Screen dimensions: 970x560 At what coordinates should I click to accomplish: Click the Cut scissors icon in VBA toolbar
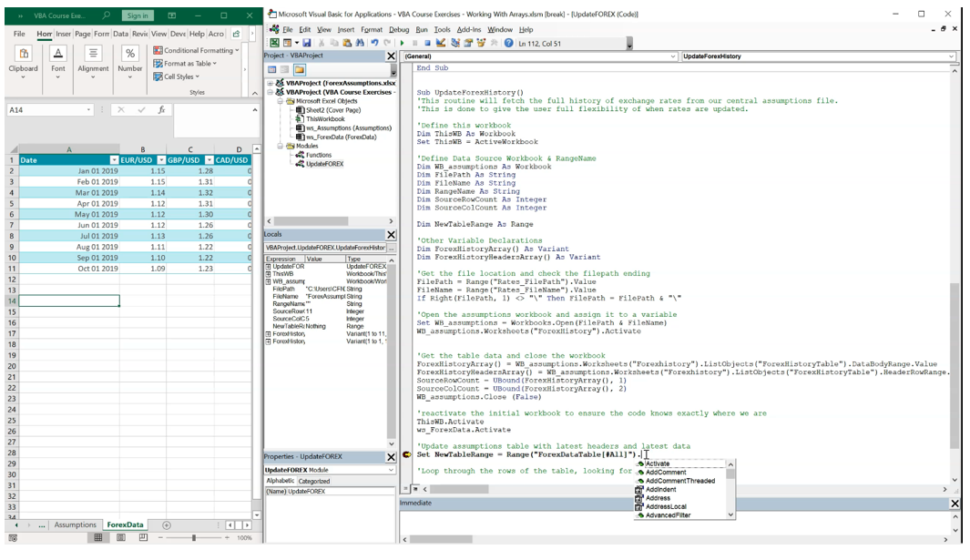pos(322,44)
